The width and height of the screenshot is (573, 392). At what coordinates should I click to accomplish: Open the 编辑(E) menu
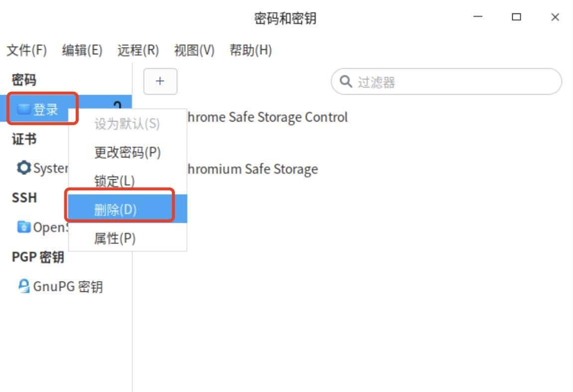[83, 50]
